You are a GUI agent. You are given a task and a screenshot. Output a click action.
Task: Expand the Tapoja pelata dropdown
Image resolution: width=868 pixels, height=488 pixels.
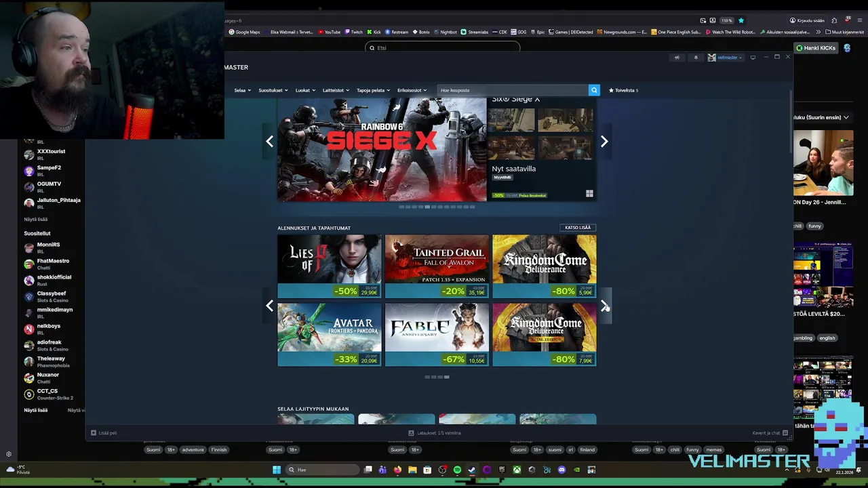tap(373, 90)
